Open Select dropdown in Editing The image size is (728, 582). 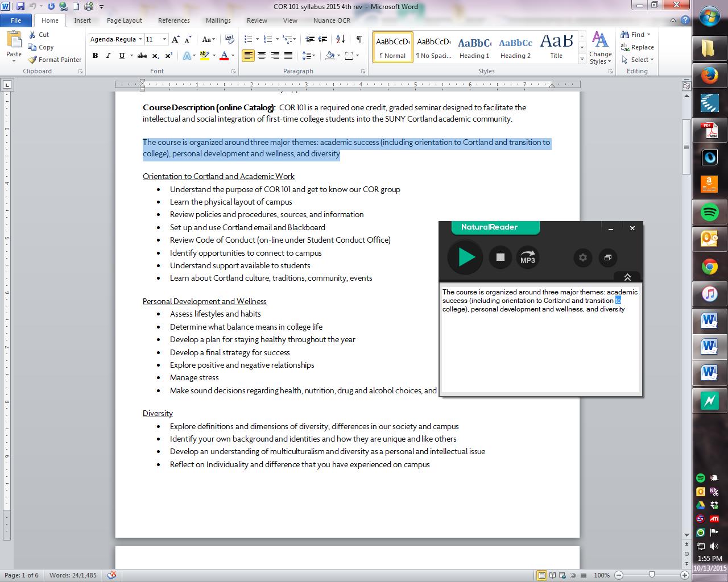click(x=638, y=60)
